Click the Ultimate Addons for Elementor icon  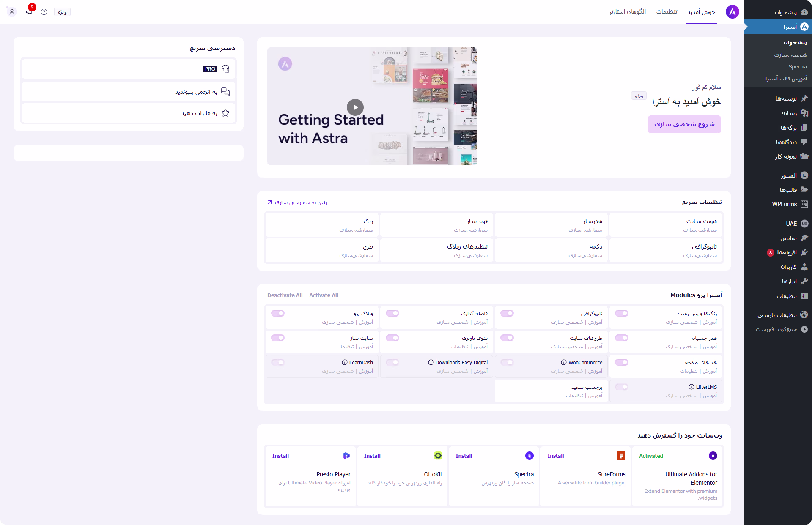[x=713, y=456]
